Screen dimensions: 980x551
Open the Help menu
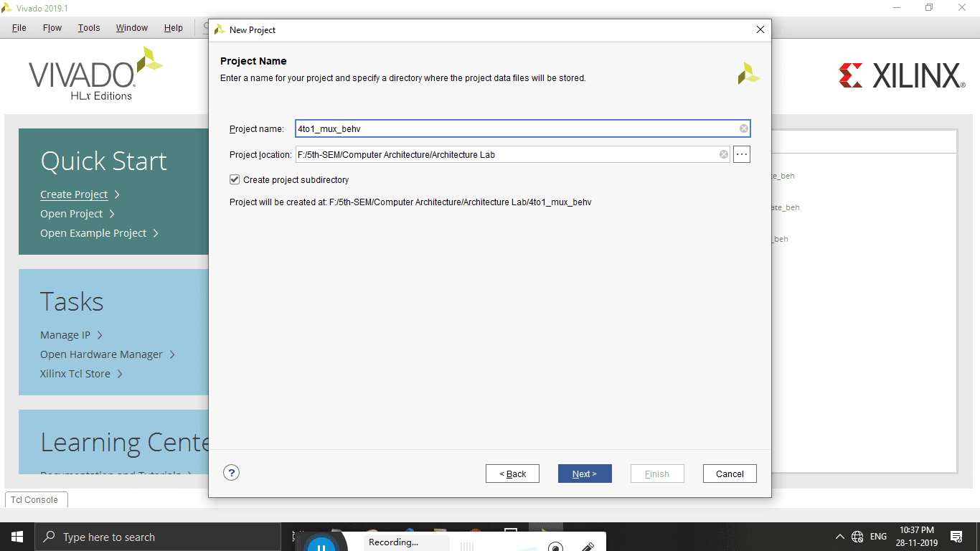174,27
